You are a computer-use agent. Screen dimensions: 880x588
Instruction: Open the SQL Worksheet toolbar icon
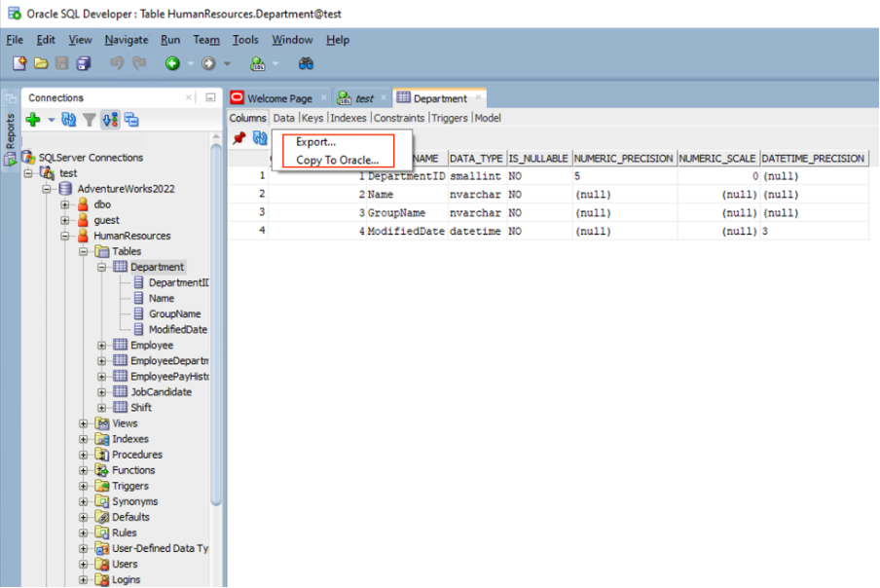[x=258, y=61]
